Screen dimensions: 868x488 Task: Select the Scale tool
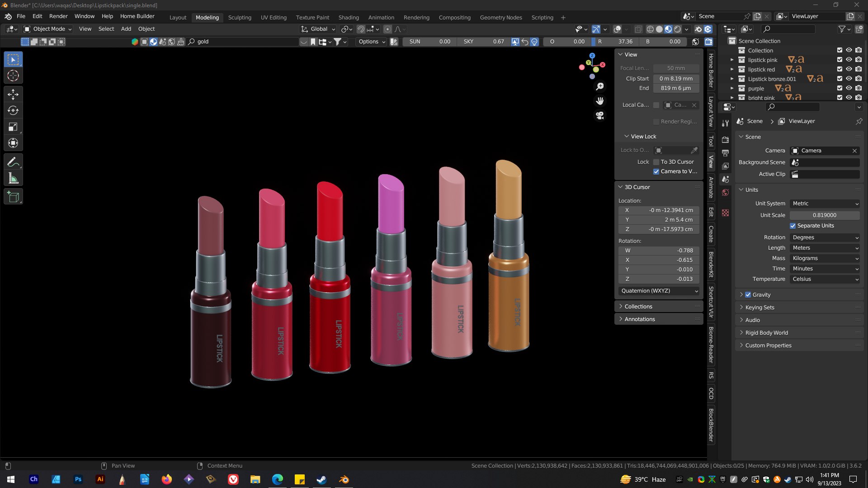pos(13,127)
